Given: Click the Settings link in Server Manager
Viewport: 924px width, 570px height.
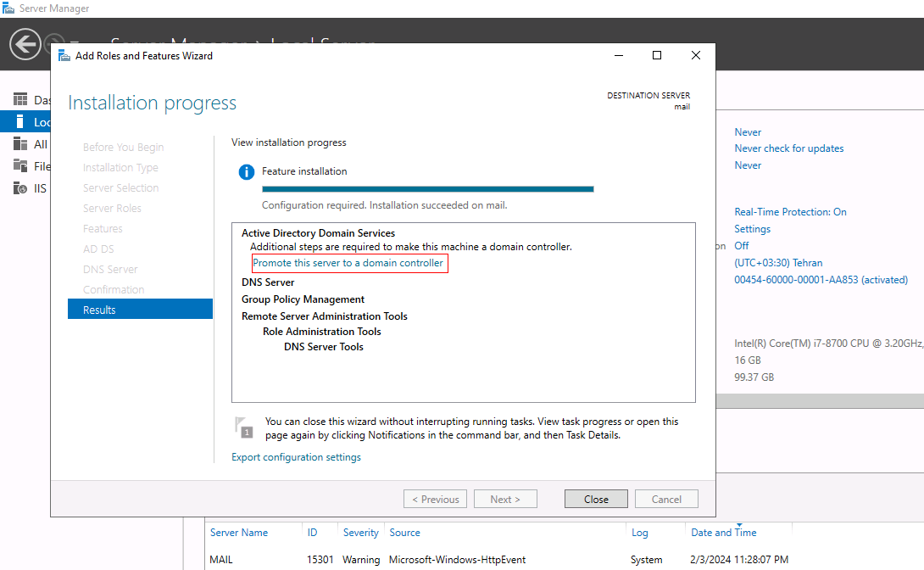Looking at the screenshot, I should (x=753, y=229).
